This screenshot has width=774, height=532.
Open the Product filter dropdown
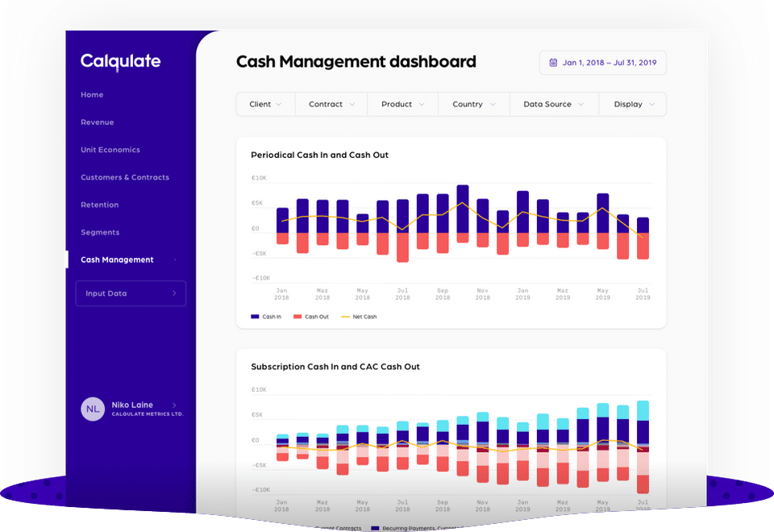click(402, 104)
